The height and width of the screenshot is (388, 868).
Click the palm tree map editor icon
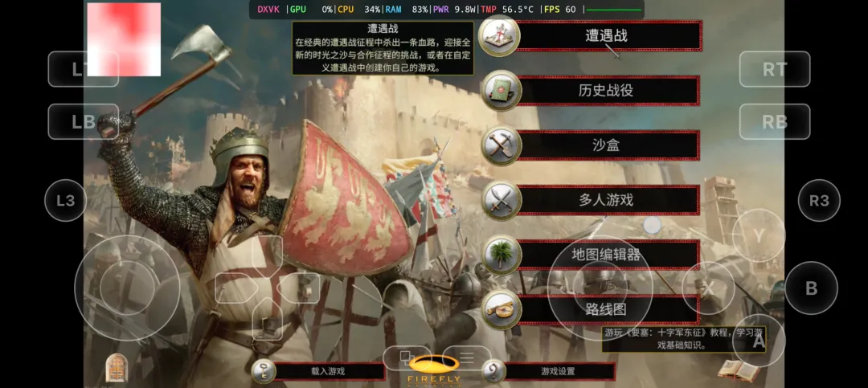502,255
